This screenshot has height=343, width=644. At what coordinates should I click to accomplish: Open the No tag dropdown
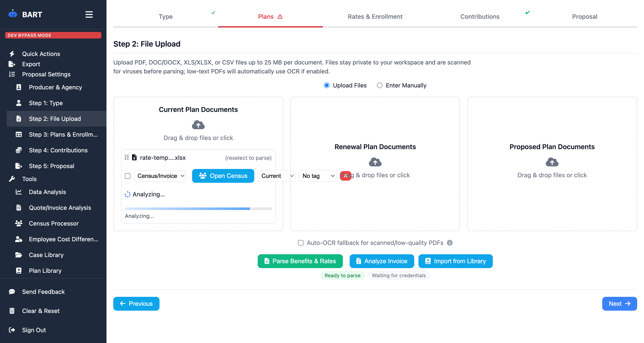pyautogui.click(x=317, y=176)
